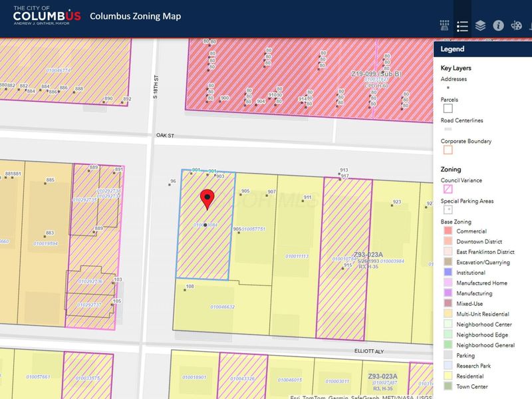Click the zoning districts icon left of Legend
This screenshot has width=532, height=399.
coord(444,25)
